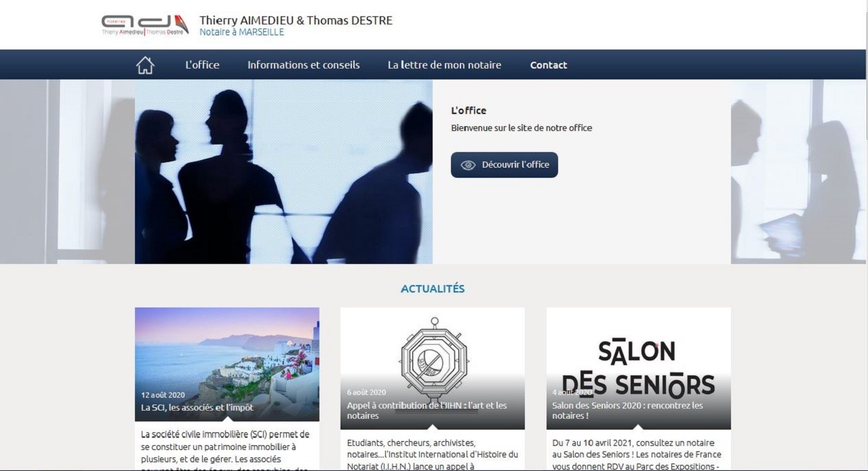Open the L'office menu

[x=202, y=65]
